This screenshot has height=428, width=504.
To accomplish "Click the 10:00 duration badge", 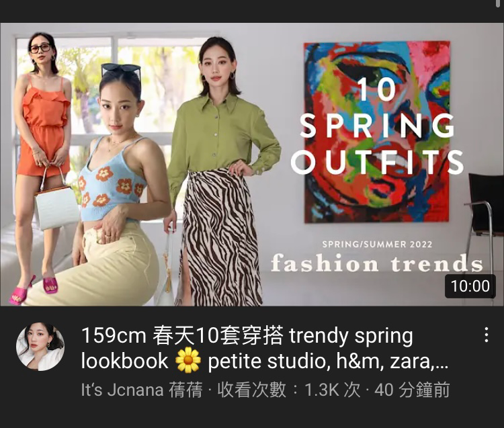I will [x=470, y=286].
